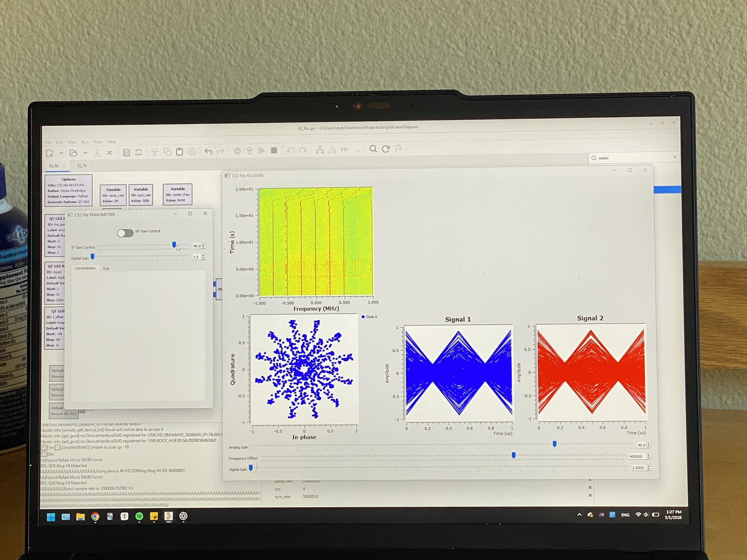Open a flowgraph file with the folder icon
Screen dimensions: 747x560
click(73, 153)
